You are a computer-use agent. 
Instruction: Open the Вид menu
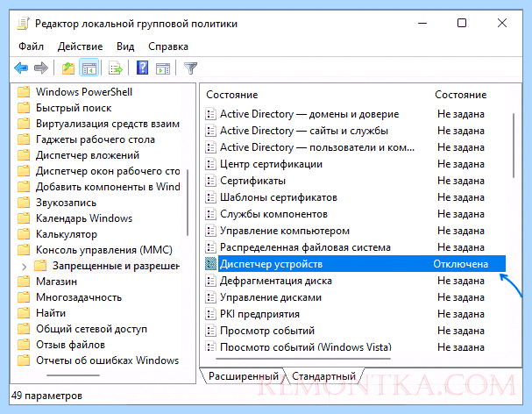125,46
